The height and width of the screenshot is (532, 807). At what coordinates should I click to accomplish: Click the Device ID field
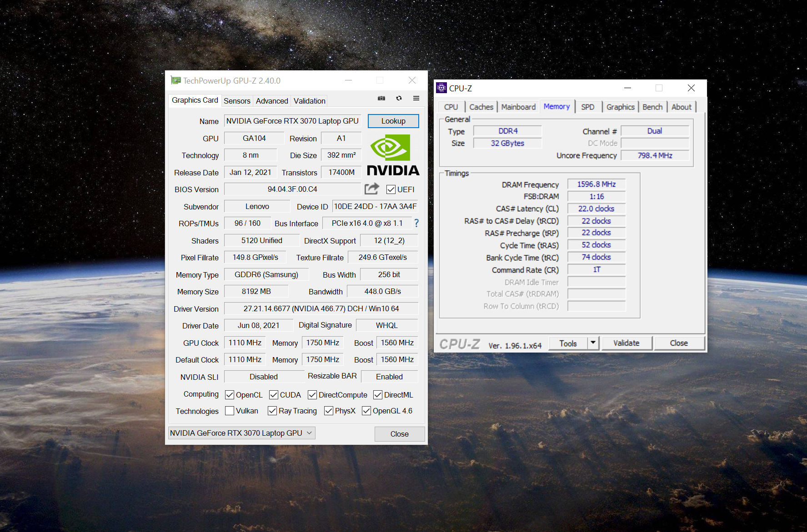click(x=375, y=206)
